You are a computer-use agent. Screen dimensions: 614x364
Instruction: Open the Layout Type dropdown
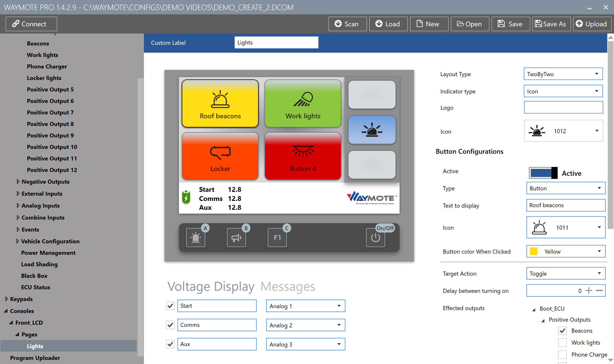(563, 74)
